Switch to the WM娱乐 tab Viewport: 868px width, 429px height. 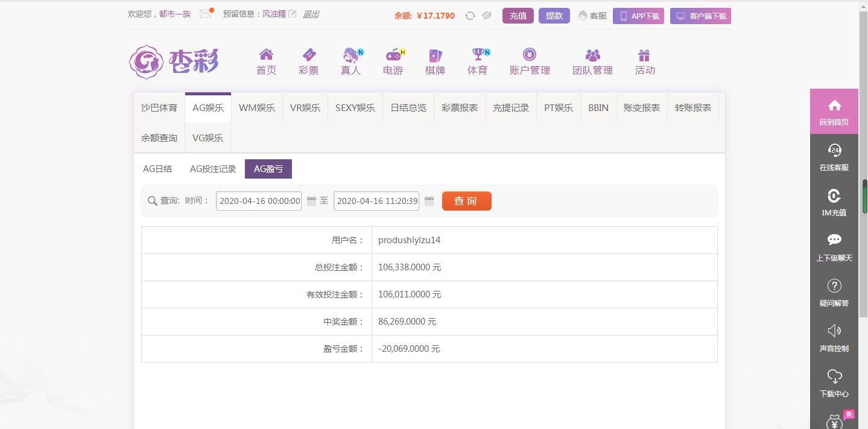coord(257,107)
